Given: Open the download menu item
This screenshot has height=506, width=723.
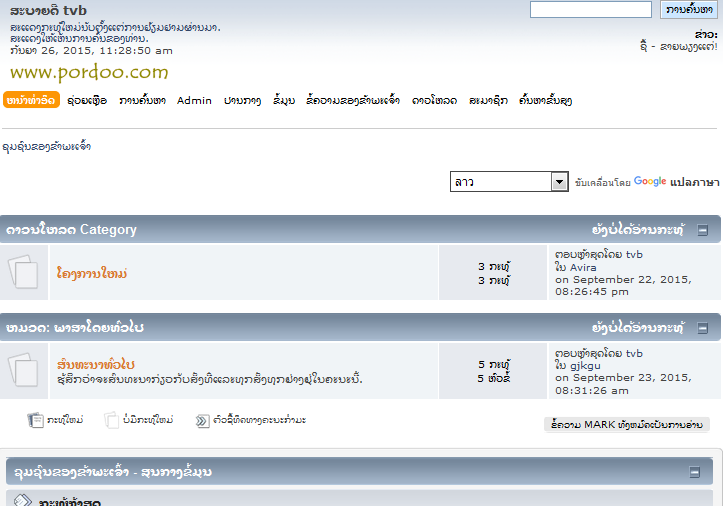Looking at the screenshot, I should click(434, 100).
